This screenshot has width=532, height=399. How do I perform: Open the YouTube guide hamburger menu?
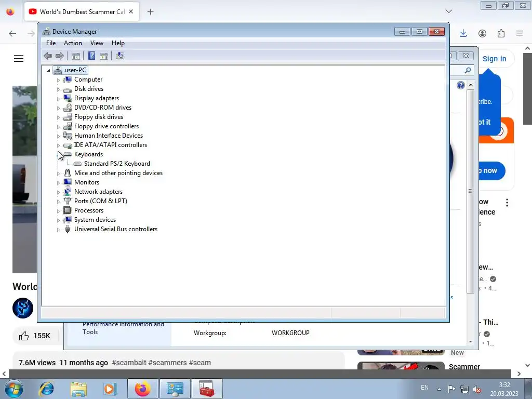click(19, 58)
